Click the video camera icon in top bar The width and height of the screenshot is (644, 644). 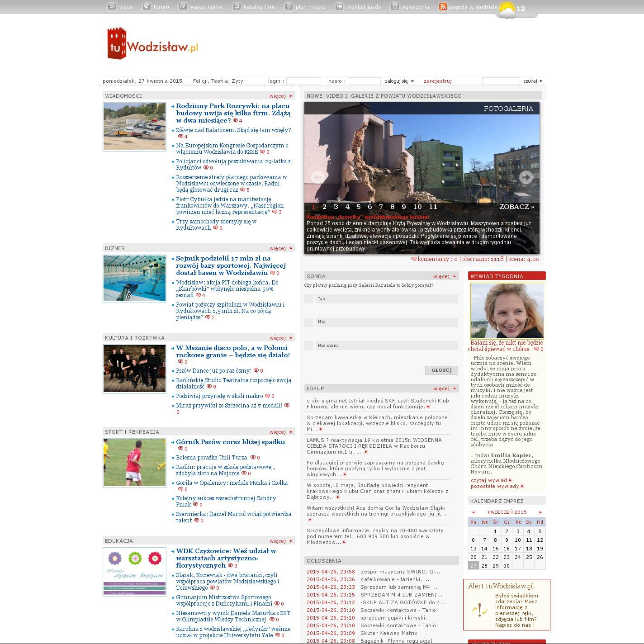click(112, 6)
